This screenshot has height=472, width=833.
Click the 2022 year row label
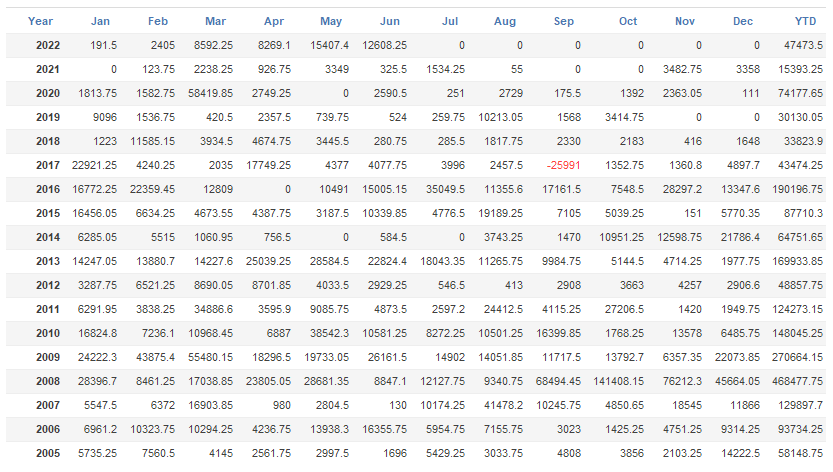coord(46,45)
